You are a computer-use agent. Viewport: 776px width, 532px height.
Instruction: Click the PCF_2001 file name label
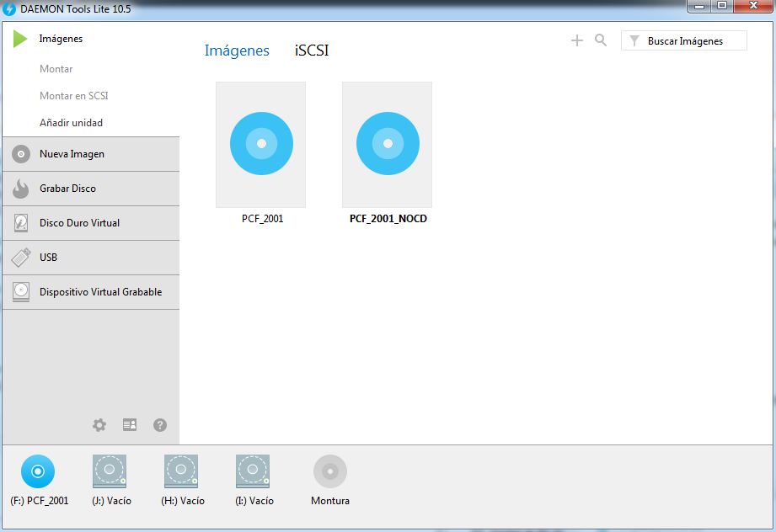tap(262, 219)
